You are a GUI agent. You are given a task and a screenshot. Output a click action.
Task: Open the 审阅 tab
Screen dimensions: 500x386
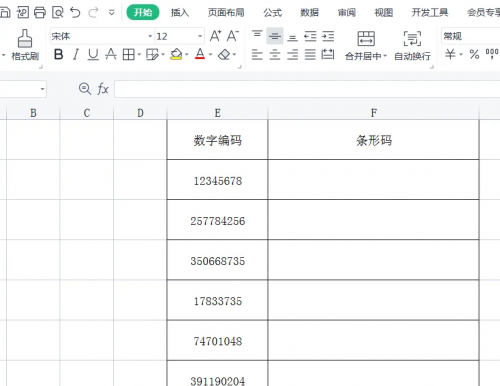coord(347,13)
